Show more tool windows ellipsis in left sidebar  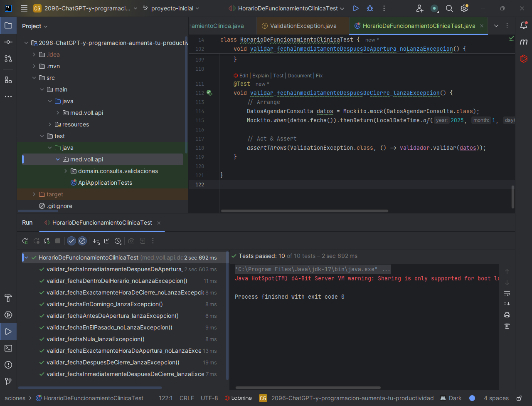point(8,96)
